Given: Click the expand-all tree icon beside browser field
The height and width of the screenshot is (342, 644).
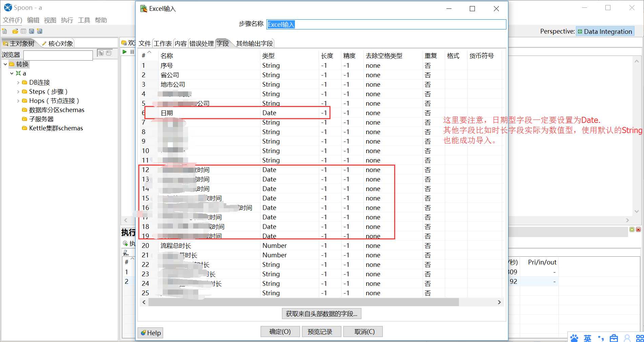Looking at the screenshot, I should pyautogui.click(x=101, y=53).
